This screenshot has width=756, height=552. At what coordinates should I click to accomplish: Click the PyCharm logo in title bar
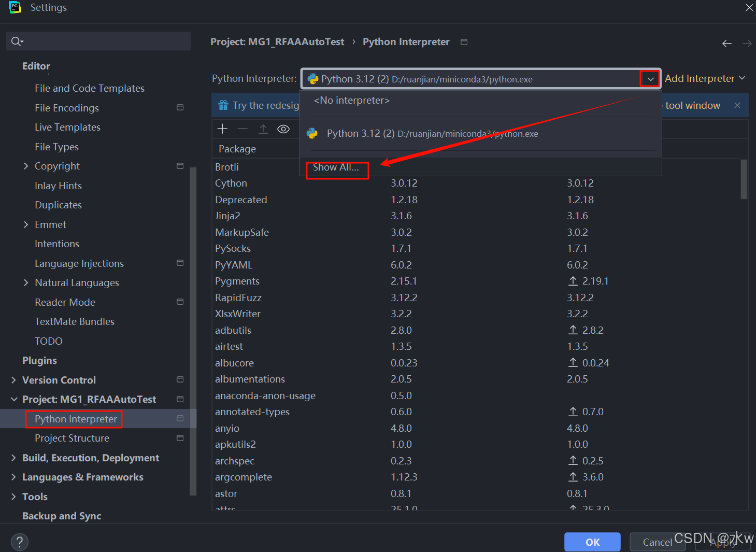point(15,7)
